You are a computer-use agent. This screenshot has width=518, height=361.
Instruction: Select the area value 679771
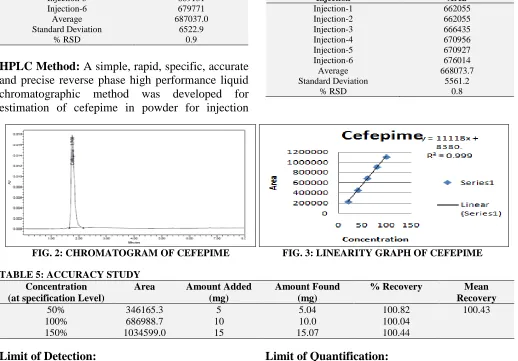pos(191,9)
